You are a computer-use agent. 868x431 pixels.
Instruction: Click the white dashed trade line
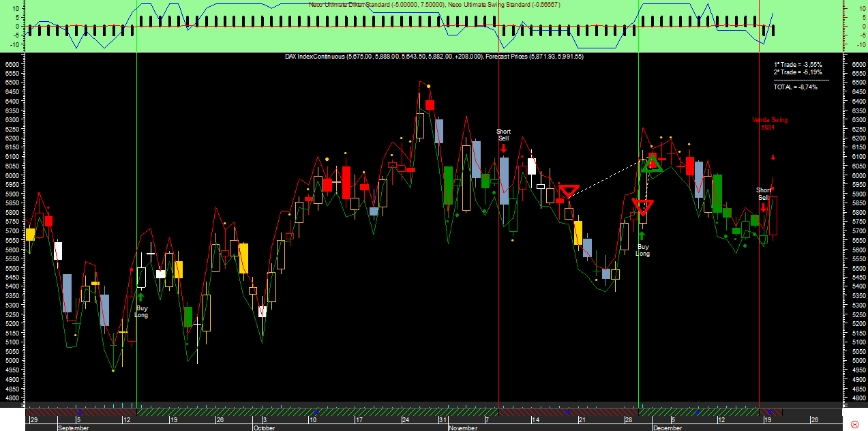click(x=607, y=179)
